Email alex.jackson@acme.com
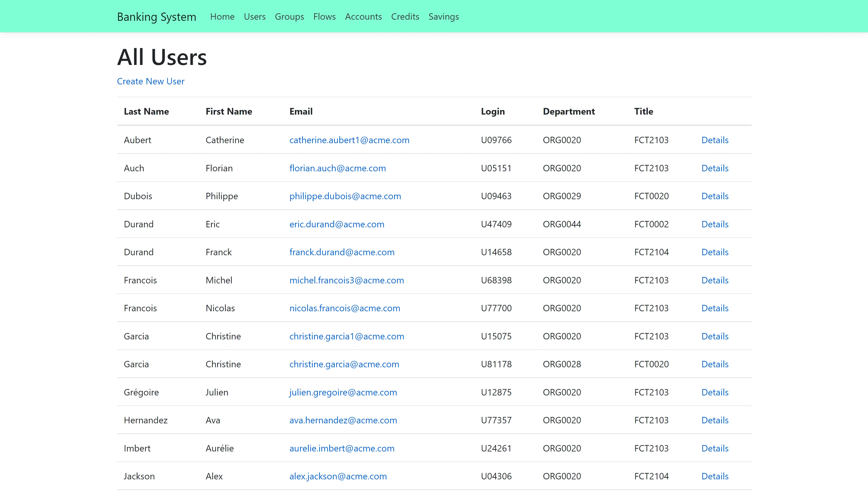Viewport: 868px width, 494px height. [338, 476]
